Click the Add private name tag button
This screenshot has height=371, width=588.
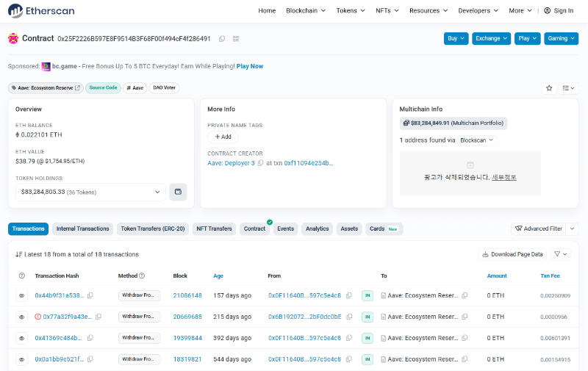(223, 137)
